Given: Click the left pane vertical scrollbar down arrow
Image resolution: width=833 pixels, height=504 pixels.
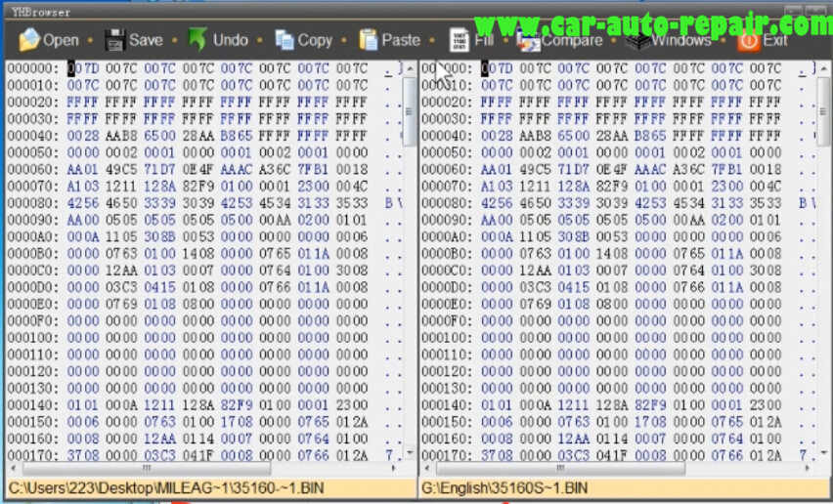Looking at the screenshot, I should click(x=410, y=452).
